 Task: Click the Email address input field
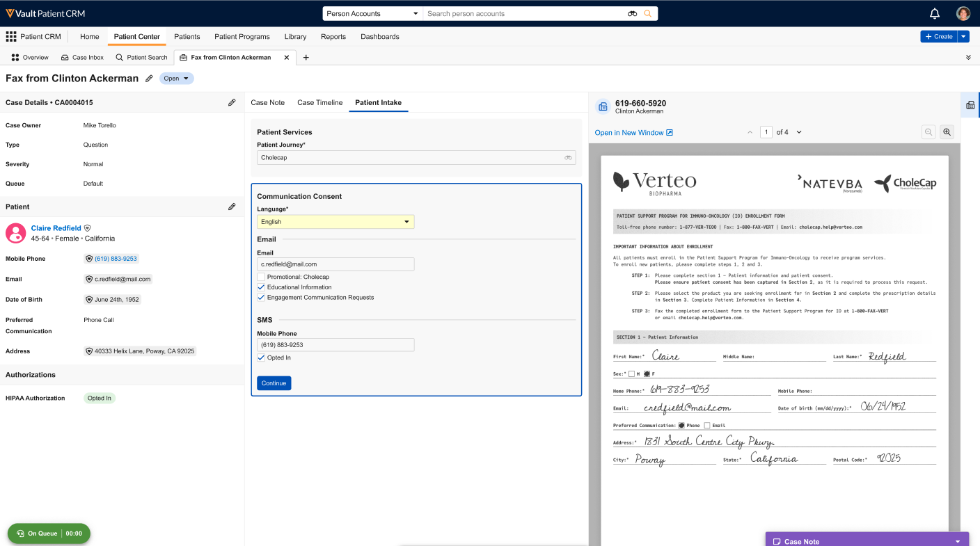point(335,264)
